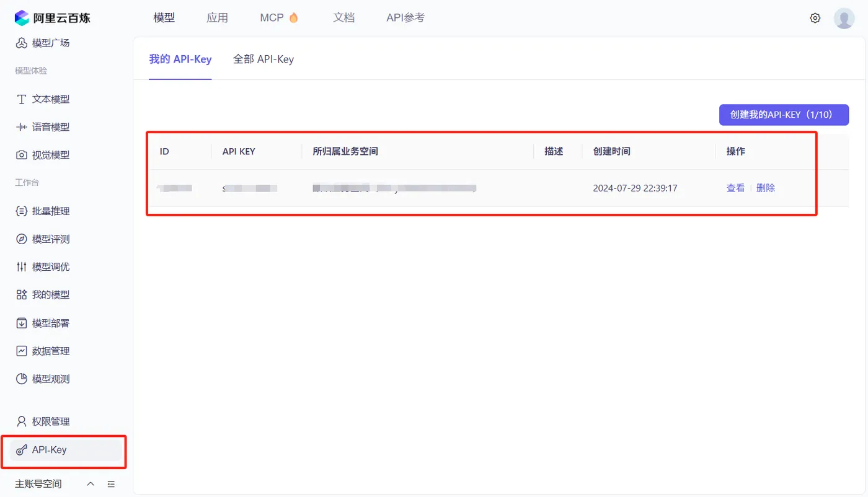Click 删除 for the 2024-07-29 key
The image size is (868, 497).
click(x=766, y=188)
